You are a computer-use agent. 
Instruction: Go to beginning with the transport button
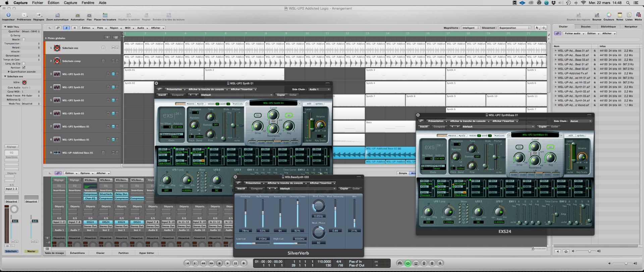tap(187, 263)
